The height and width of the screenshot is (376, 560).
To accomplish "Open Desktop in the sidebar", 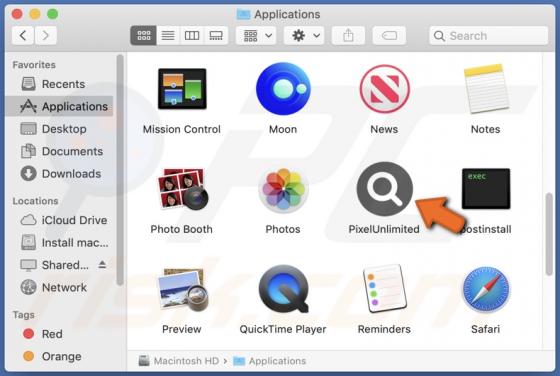I will click(59, 129).
